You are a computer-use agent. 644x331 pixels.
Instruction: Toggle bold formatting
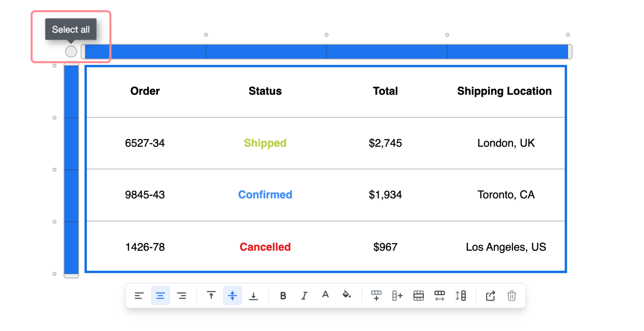tap(283, 295)
